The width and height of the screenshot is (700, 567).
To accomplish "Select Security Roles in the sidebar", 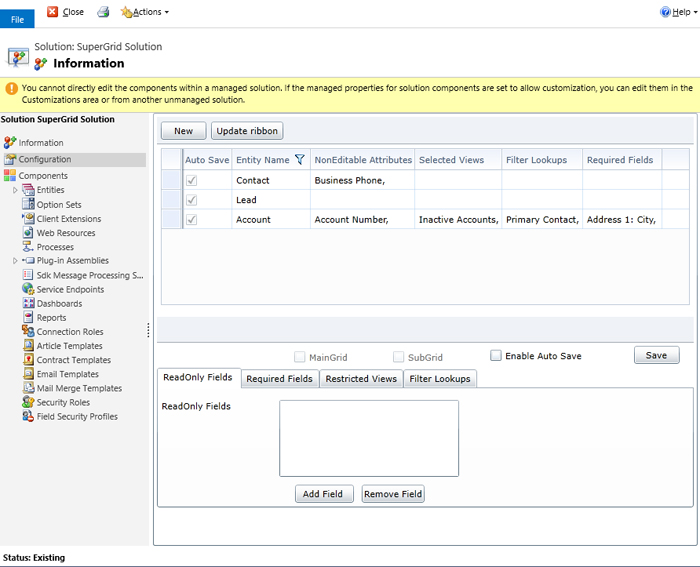I will (x=63, y=403).
